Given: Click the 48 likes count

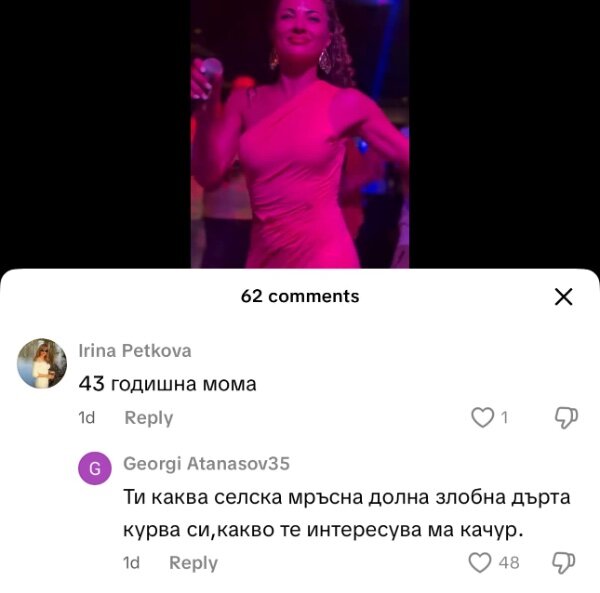Looking at the screenshot, I should (509, 563).
